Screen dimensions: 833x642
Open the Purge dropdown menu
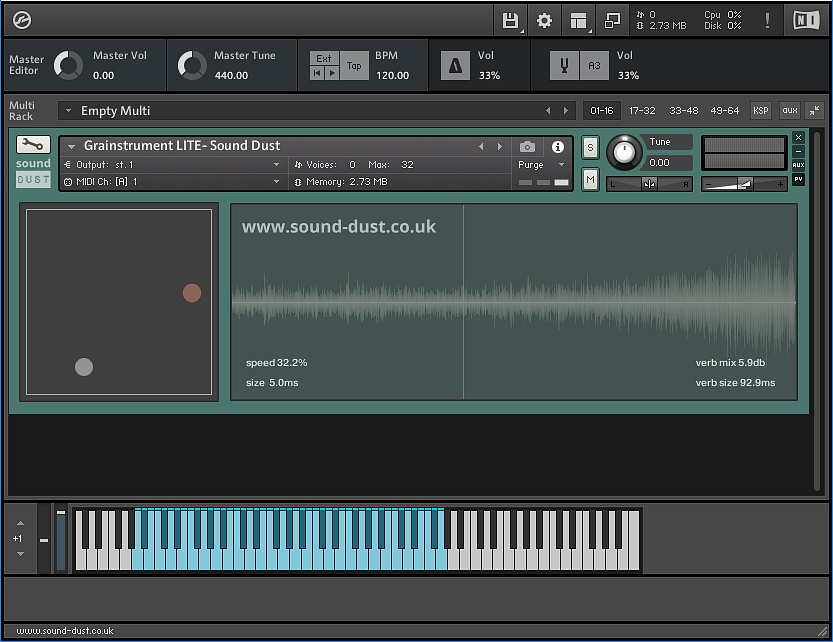coord(541,165)
